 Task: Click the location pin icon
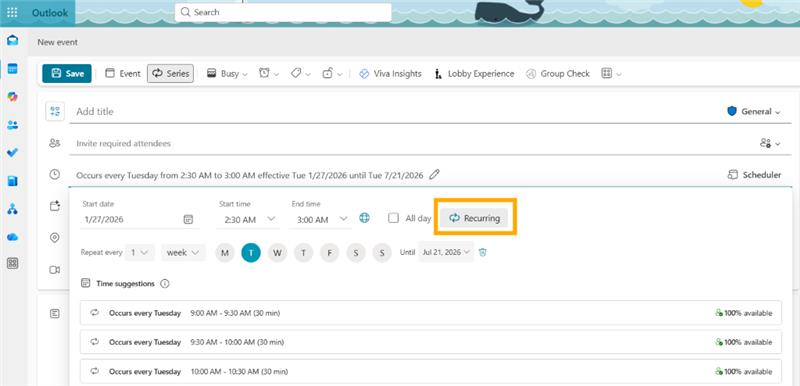tap(55, 238)
